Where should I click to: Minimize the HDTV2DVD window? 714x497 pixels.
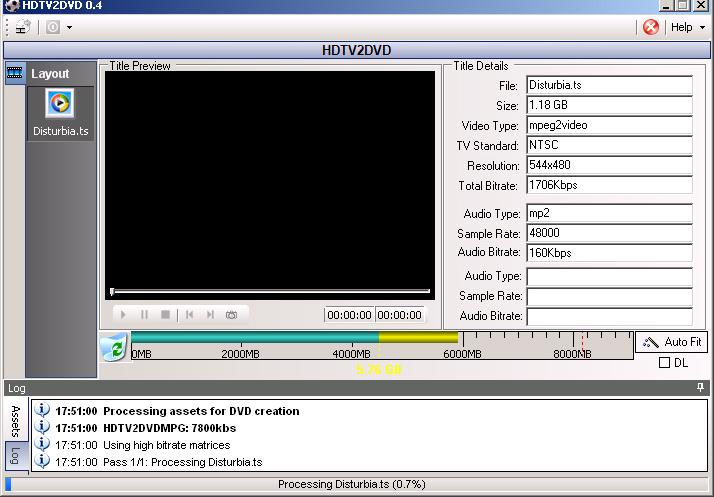(667, 5)
